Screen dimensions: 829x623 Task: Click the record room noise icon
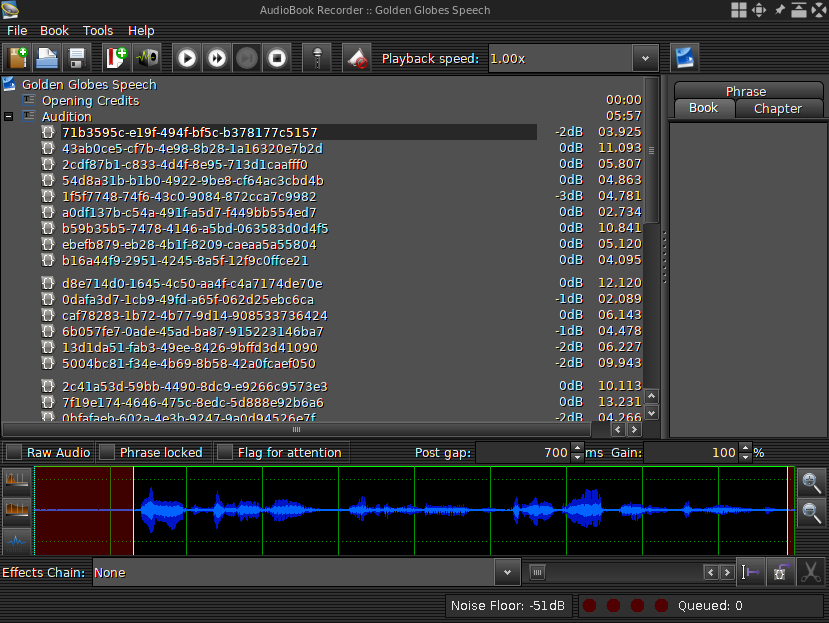(x=147, y=58)
